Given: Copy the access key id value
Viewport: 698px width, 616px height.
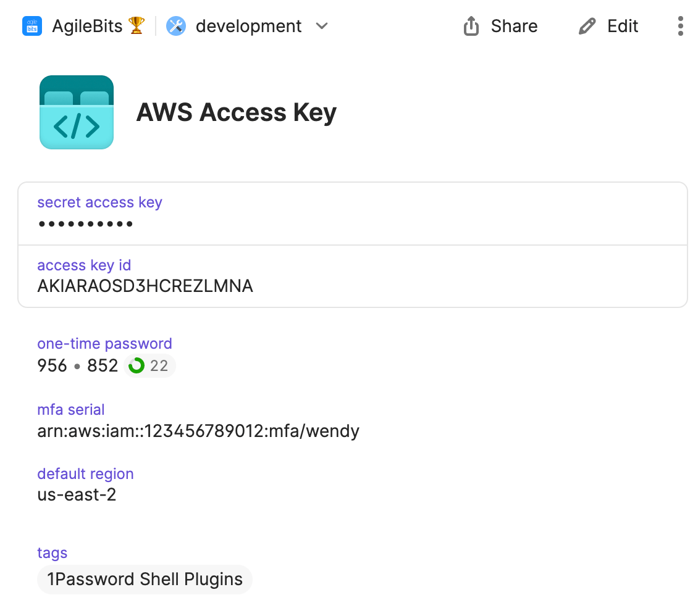Looking at the screenshot, I should (x=145, y=286).
